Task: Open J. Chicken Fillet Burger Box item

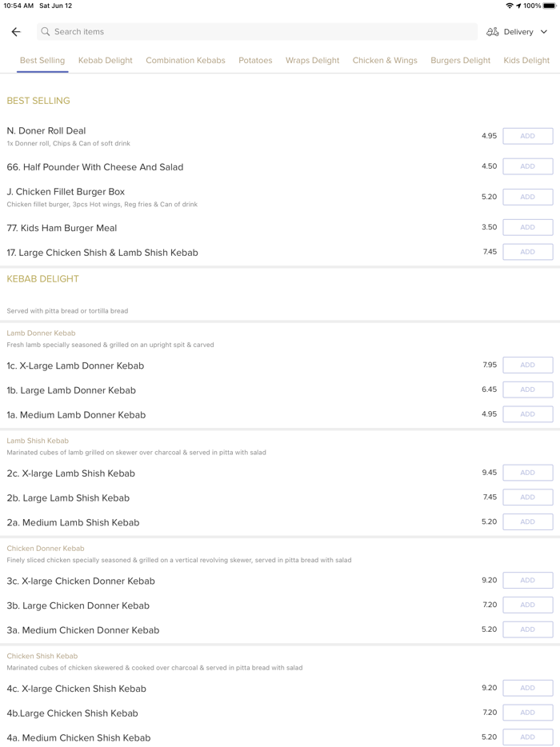Action: (x=66, y=192)
